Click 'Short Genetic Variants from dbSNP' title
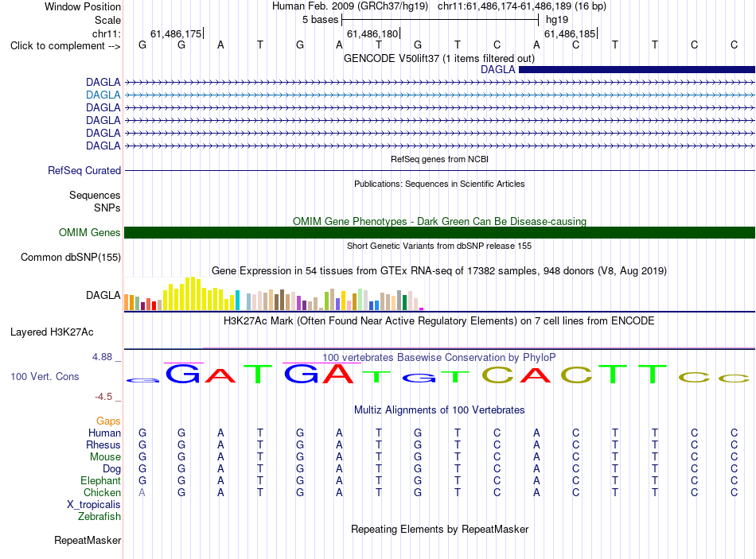This screenshot has height=559, width=756. (439, 247)
